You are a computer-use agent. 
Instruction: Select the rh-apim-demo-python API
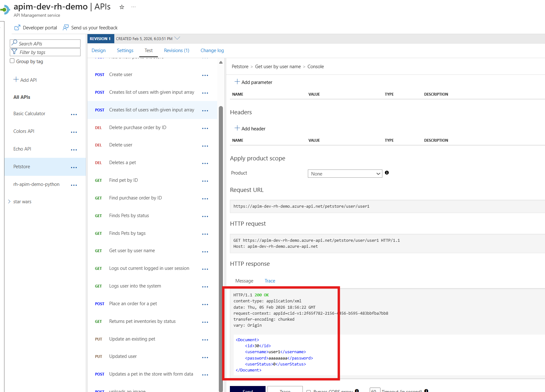[36, 184]
